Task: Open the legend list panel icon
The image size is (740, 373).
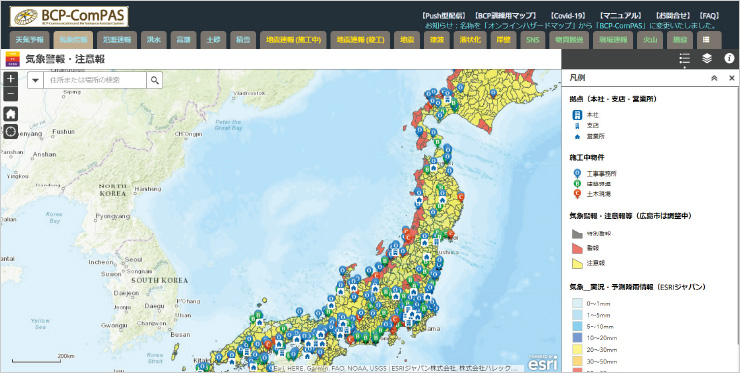Action: (684, 59)
